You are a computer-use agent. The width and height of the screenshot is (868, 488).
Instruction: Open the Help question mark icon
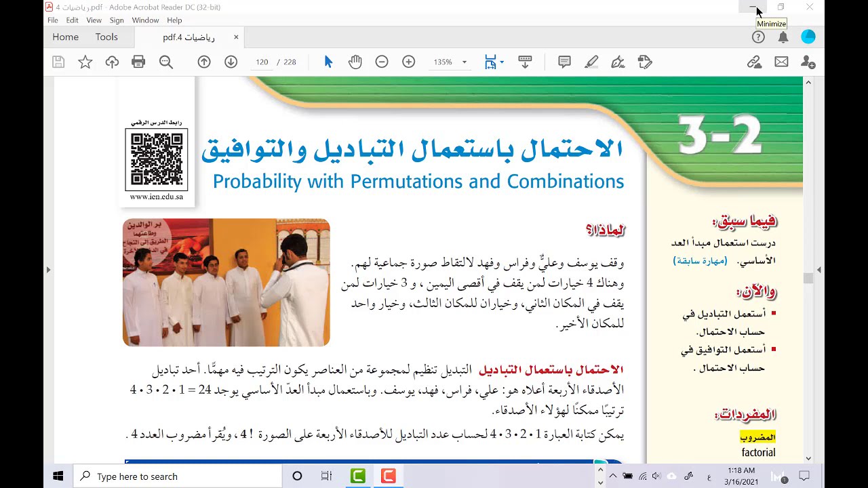[758, 37]
